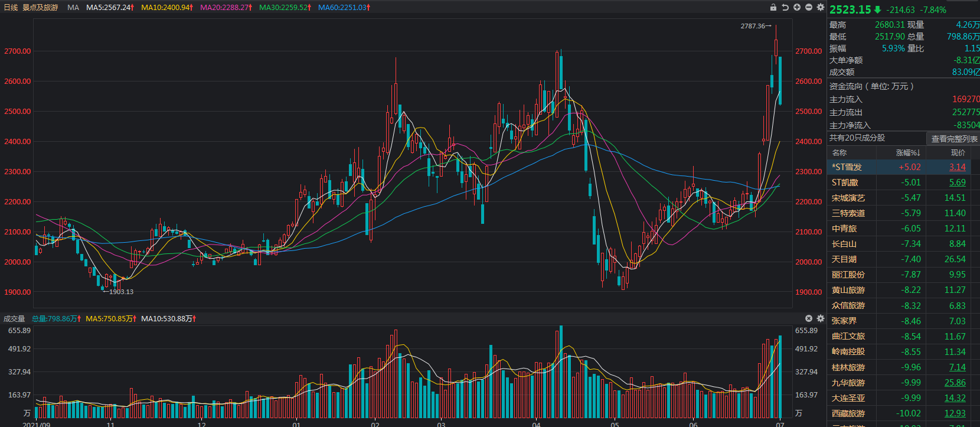Open volume panel settings gear
Viewport: 980px width, 427px height.
(821, 318)
